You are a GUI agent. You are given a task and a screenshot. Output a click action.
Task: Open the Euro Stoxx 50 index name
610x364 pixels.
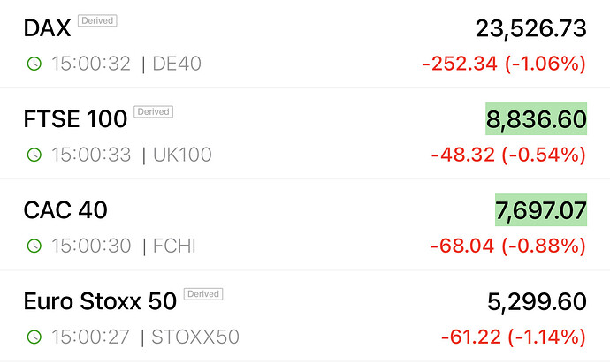click(100, 301)
